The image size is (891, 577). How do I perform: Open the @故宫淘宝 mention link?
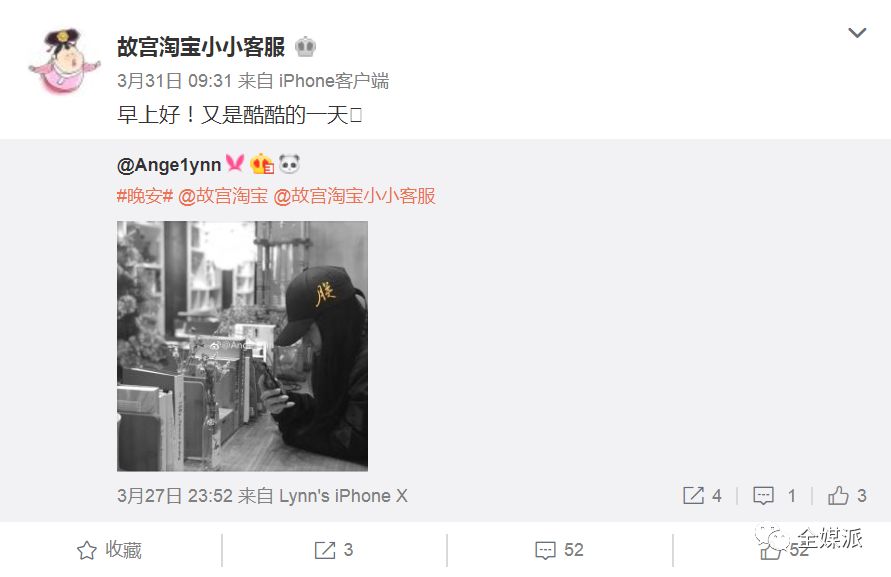pos(223,196)
